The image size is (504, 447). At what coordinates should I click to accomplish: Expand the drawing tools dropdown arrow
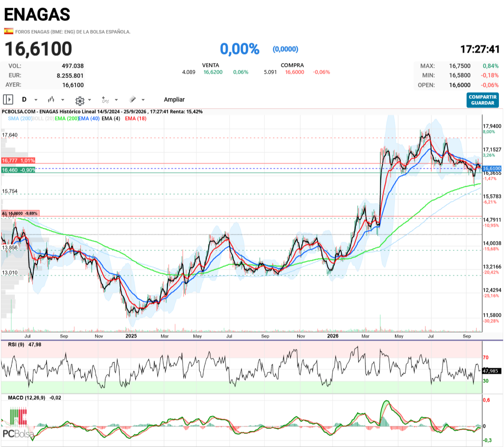click(143, 100)
